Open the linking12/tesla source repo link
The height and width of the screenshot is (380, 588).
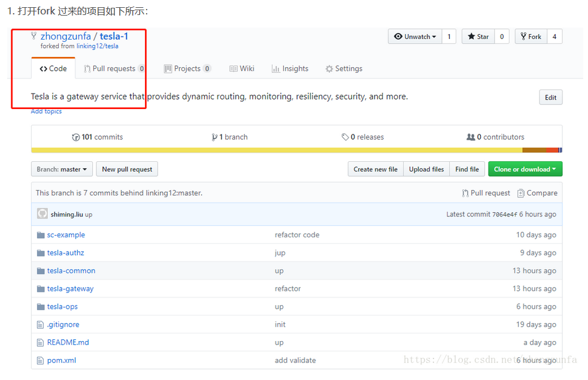(98, 46)
